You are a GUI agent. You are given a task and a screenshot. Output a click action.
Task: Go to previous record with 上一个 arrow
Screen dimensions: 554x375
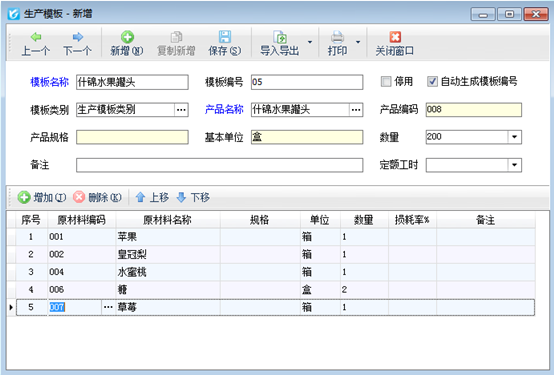tap(36, 37)
